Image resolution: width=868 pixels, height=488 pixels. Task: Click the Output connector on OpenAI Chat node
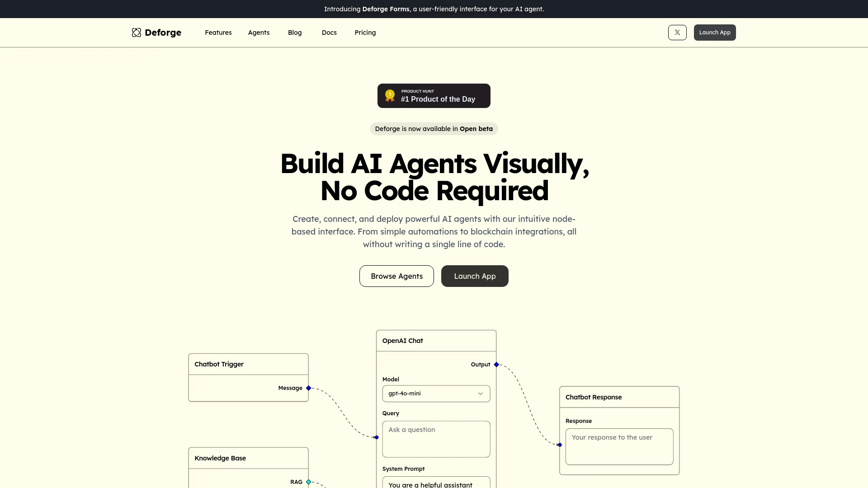click(x=496, y=364)
